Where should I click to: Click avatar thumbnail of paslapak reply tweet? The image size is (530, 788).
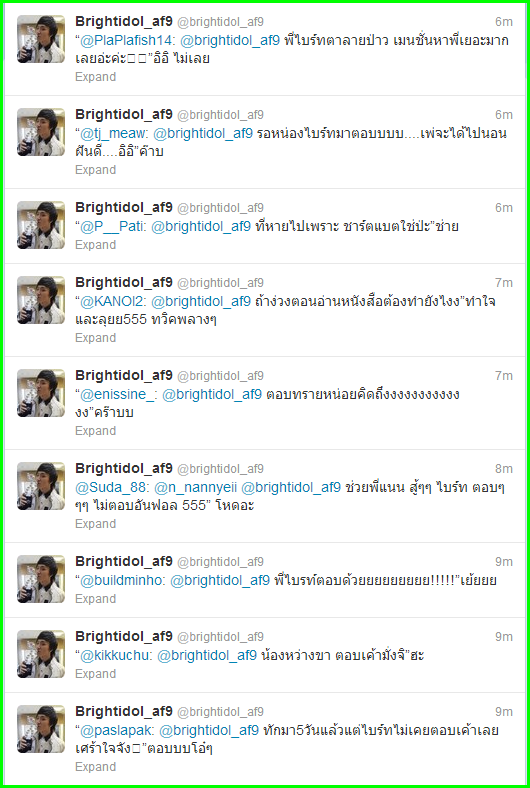coord(41,729)
